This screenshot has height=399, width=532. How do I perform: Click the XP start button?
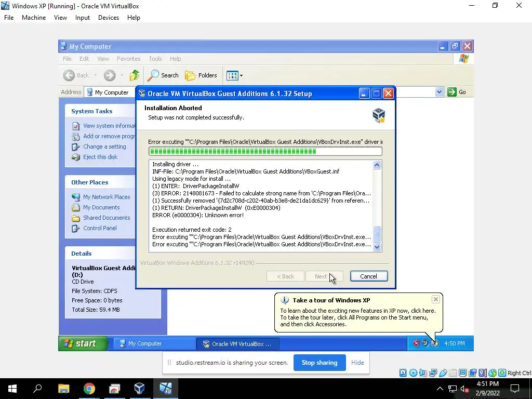pos(84,343)
